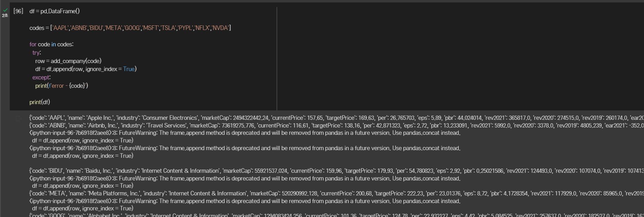Screen dimensions: 644x217
Task: Click 'row = add_company(code)' code line
Action: pos(68,61)
